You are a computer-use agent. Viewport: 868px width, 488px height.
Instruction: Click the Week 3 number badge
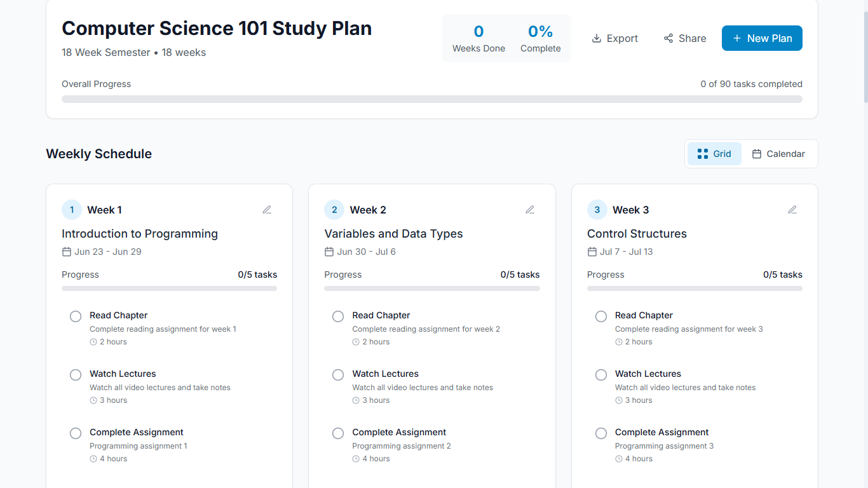(x=597, y=210)
